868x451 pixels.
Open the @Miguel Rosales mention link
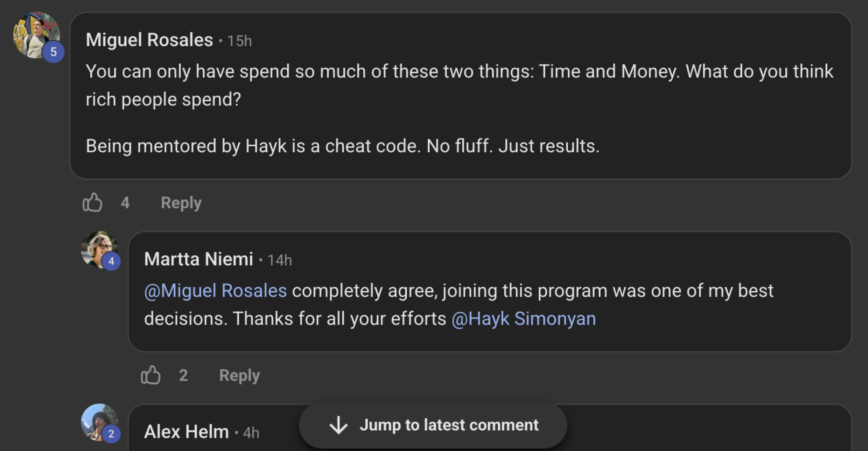[x=216, y=291]
